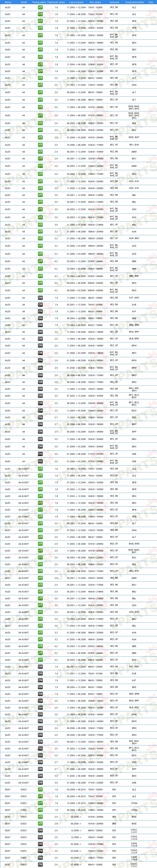
Task: Select the Pojemność silnika column header
Action: [56, 2]
